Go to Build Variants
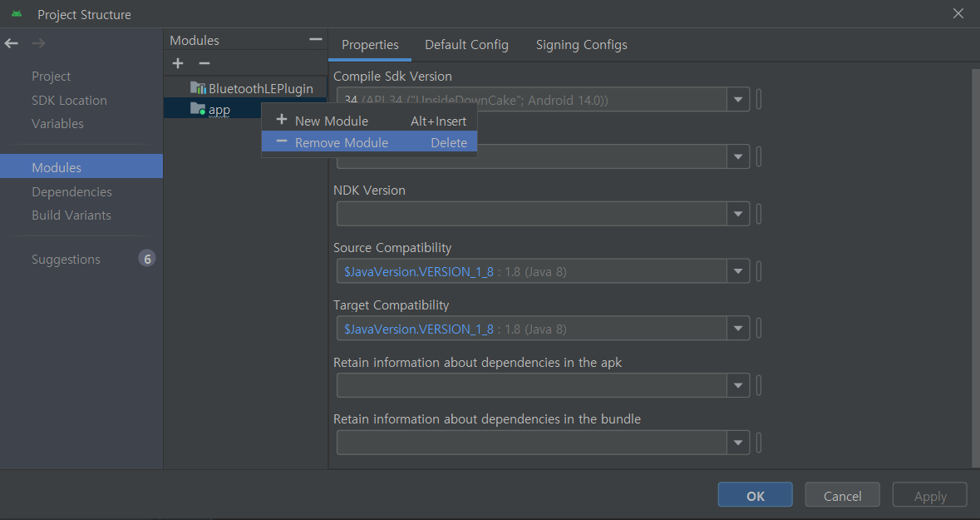980x520 pixels. click(71, 215)
